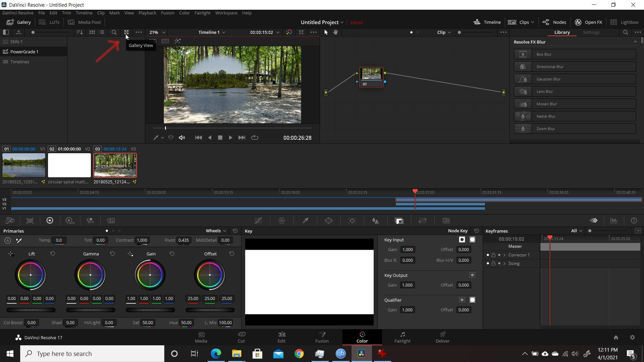
Task: Toggle the Lightbox button
Action: [624, 22]
